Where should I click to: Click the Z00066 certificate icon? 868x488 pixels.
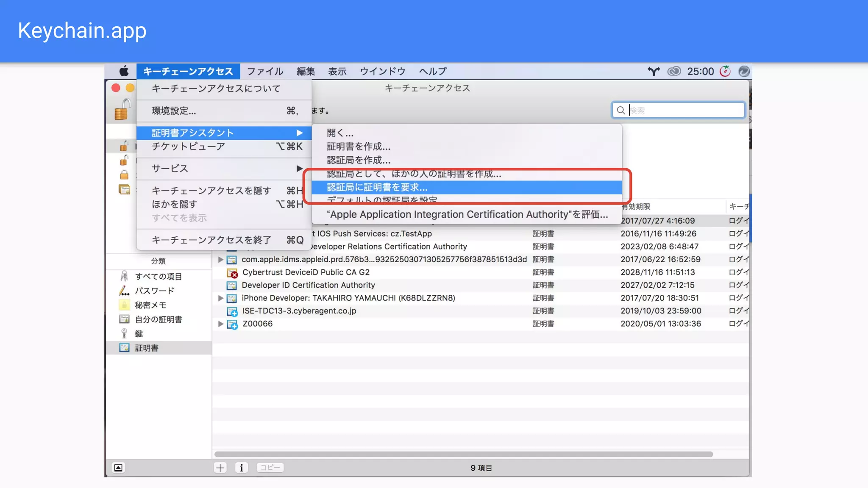pyautogui.click(x=232, y=324)
